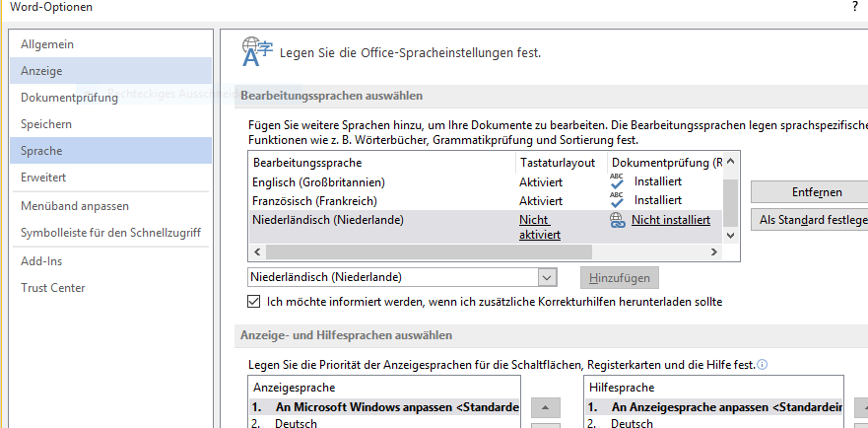Click Installiert status for Französisch (Frankreich)
This screenshot has height=428, width=868.
point(657,200)
